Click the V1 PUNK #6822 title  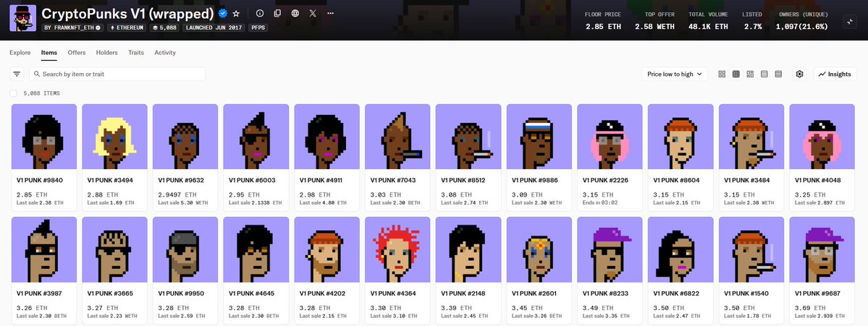[676, 293]
